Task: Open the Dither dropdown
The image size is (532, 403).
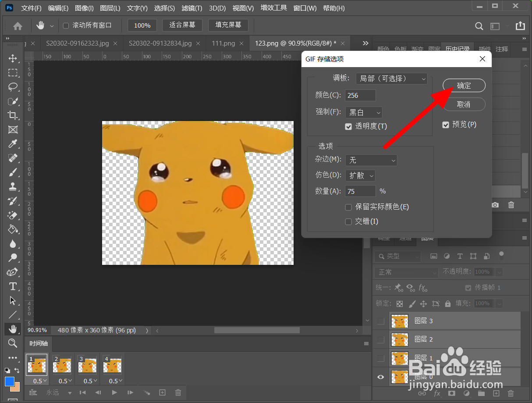Action: (x=360, y=175)
